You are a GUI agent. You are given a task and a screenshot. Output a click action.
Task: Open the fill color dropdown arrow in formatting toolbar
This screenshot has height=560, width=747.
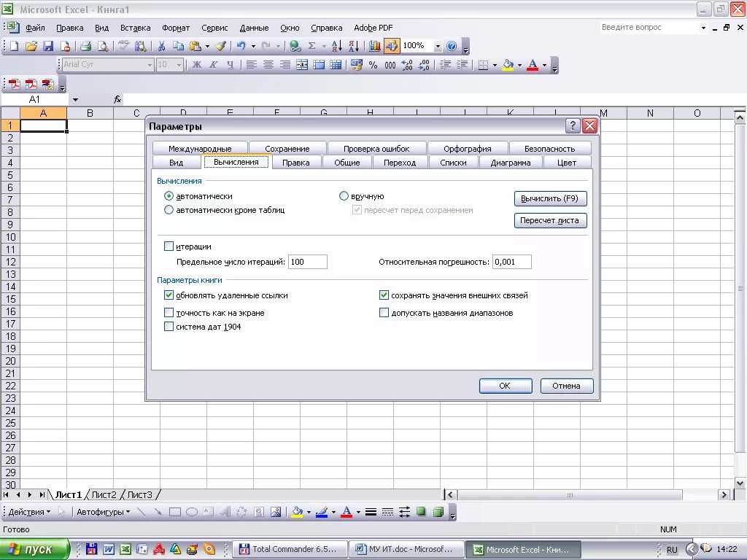(x=519, y=65)
